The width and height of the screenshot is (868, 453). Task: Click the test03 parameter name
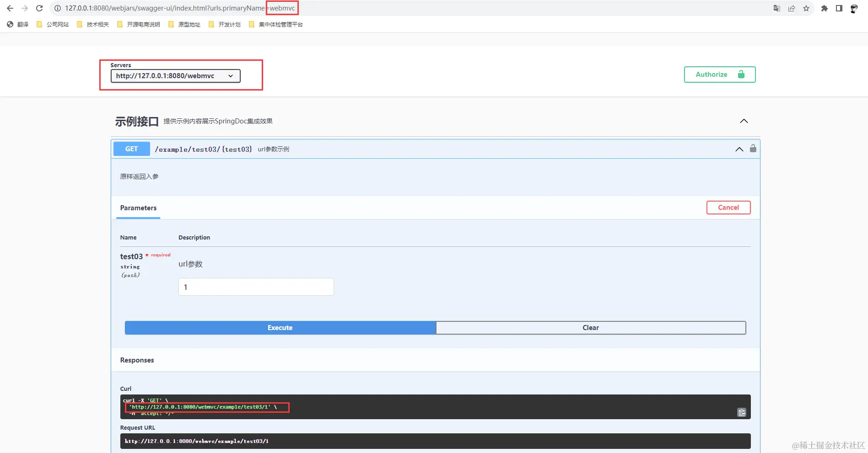point(131,256)
